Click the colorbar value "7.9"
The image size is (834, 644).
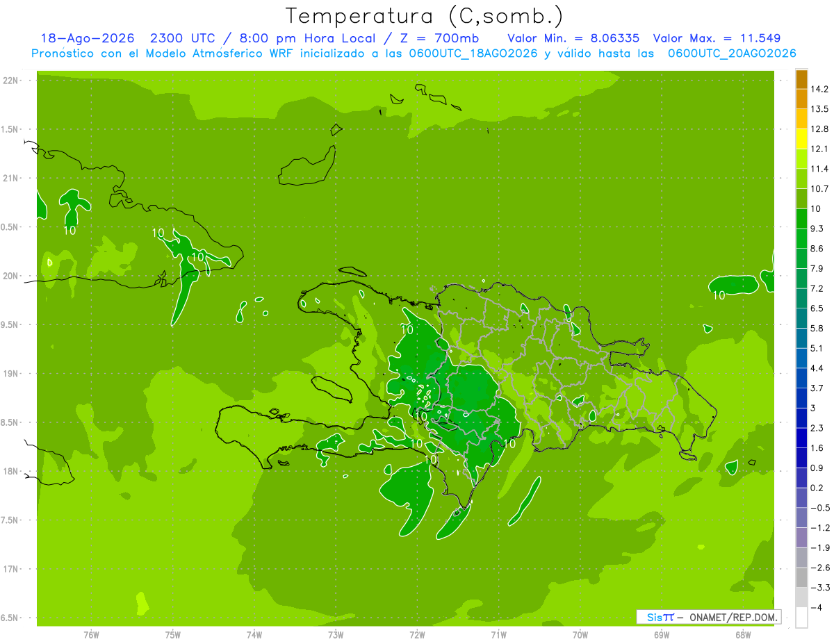click(x=817, y=269)
